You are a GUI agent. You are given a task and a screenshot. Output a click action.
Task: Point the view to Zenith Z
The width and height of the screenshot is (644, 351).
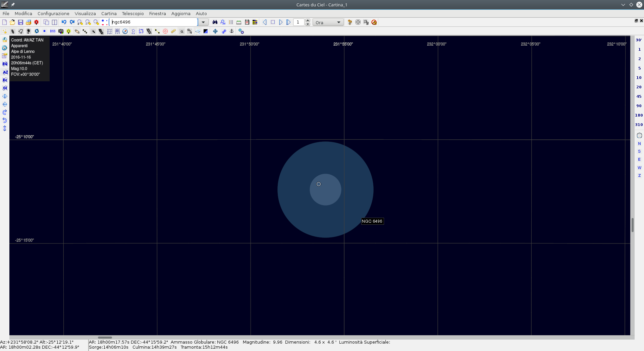click(x=639, y=176)
